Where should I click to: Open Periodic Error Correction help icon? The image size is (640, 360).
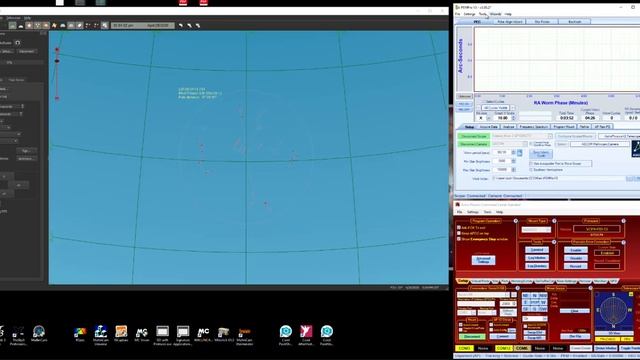tap(623, 242)
